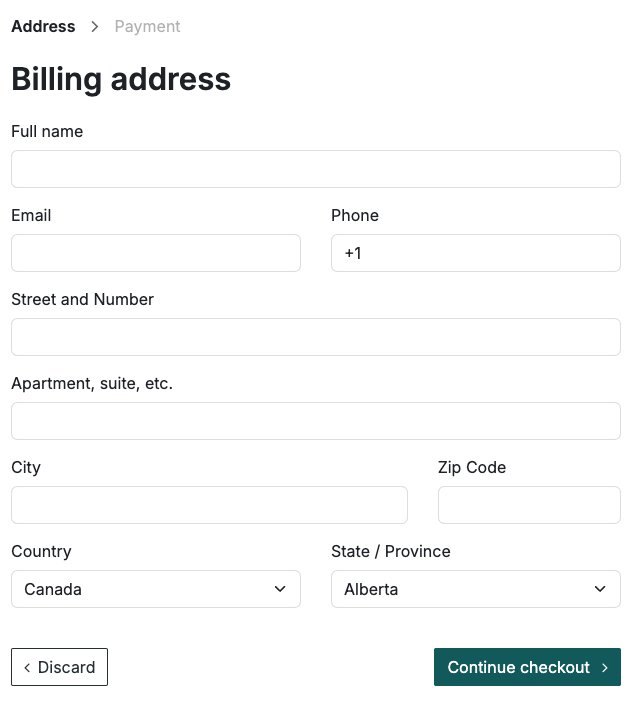Expand the State / Province dropdown showing Alberta
Screen dimensions: 631x710
click(x=475, y=589)
